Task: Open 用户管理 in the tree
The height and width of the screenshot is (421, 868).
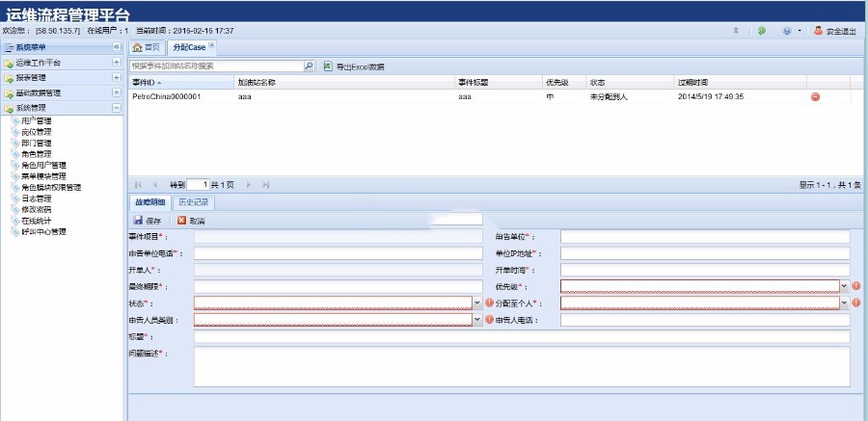Action: 36,120
